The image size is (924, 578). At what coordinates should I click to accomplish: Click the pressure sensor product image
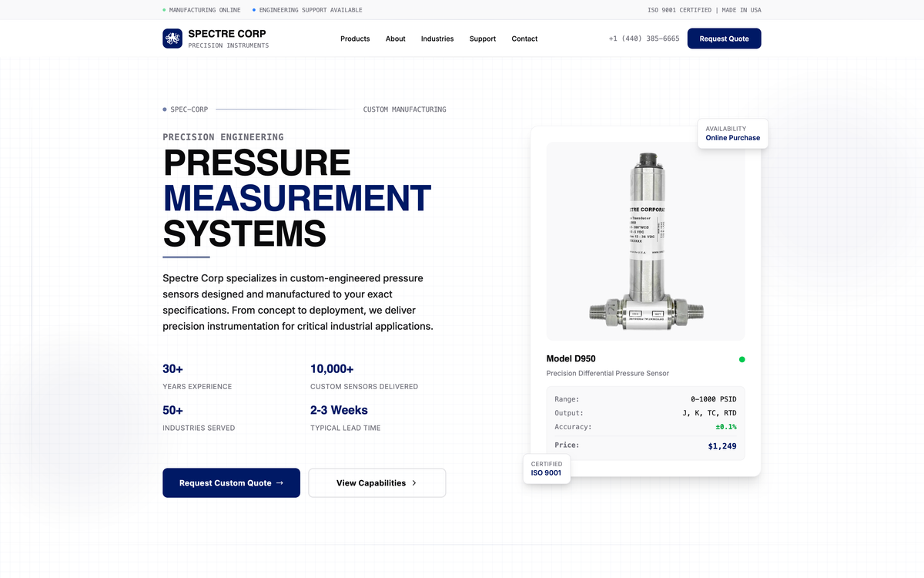coord(645,241)
